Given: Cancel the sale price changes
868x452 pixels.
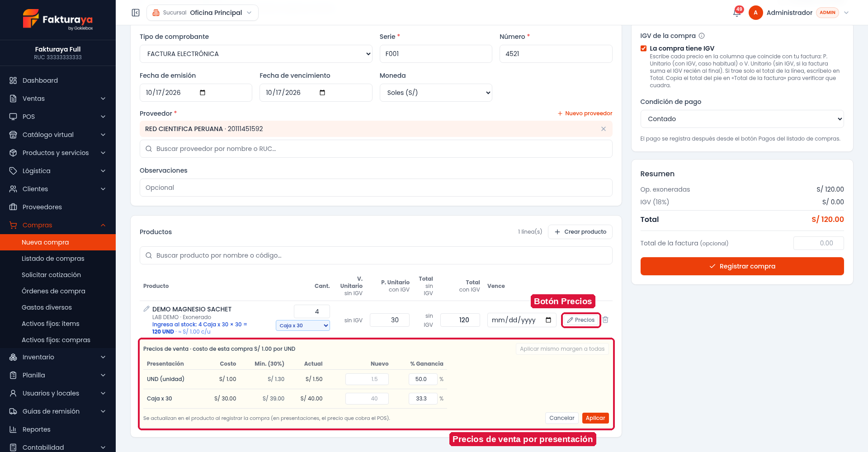Looking at the screenshot, I should [562, 418].
